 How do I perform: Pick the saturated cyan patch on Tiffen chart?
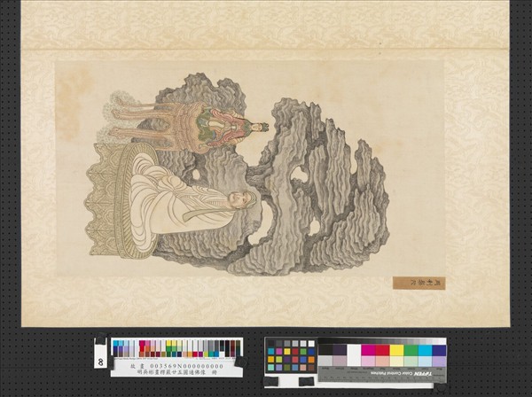click(424, 350)
